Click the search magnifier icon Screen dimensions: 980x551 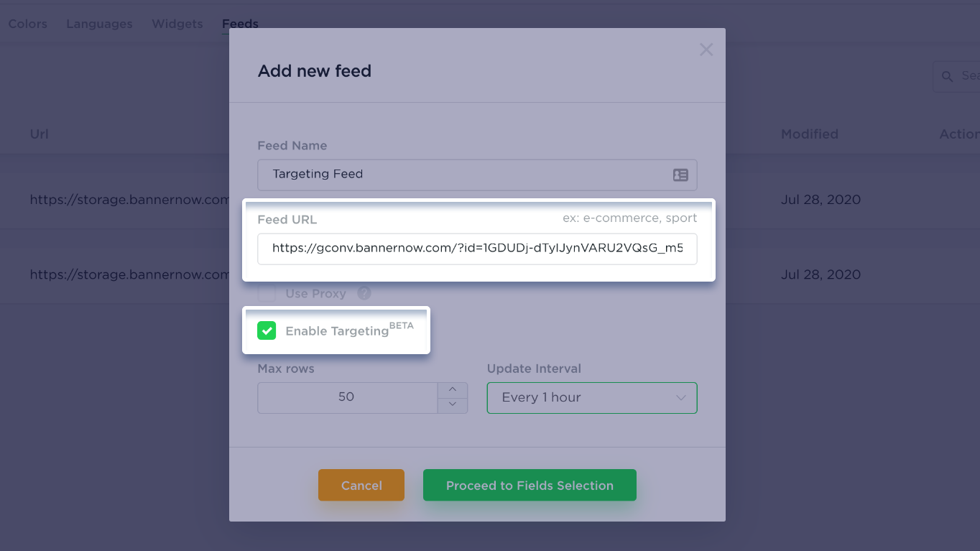[948, 76]
